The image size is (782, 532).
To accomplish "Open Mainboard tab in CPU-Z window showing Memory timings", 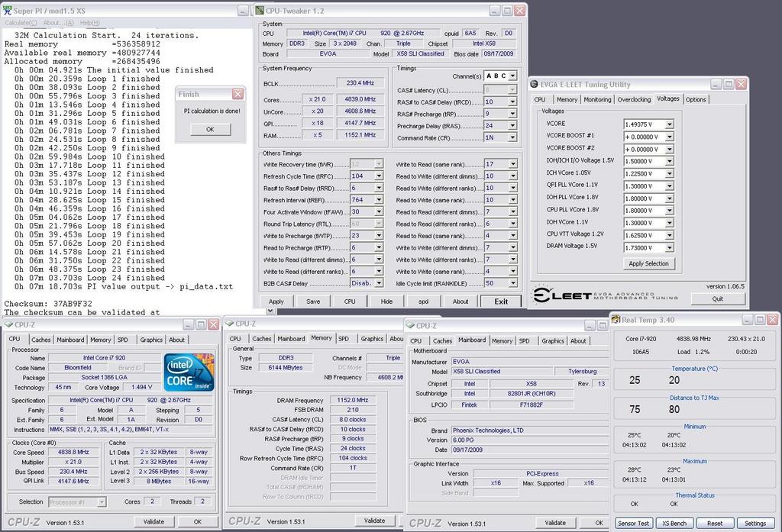I will [x=291, y=339].
